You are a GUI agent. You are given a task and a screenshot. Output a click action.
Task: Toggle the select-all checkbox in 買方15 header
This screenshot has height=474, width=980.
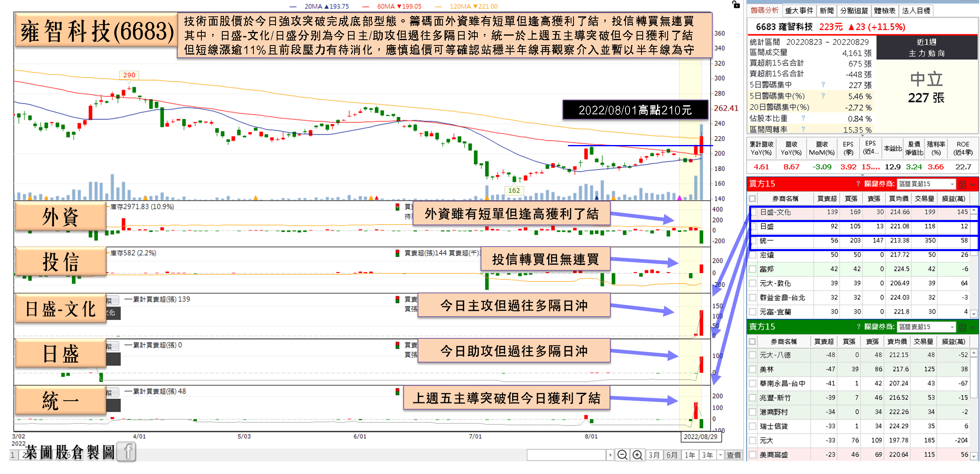(752, 199)
